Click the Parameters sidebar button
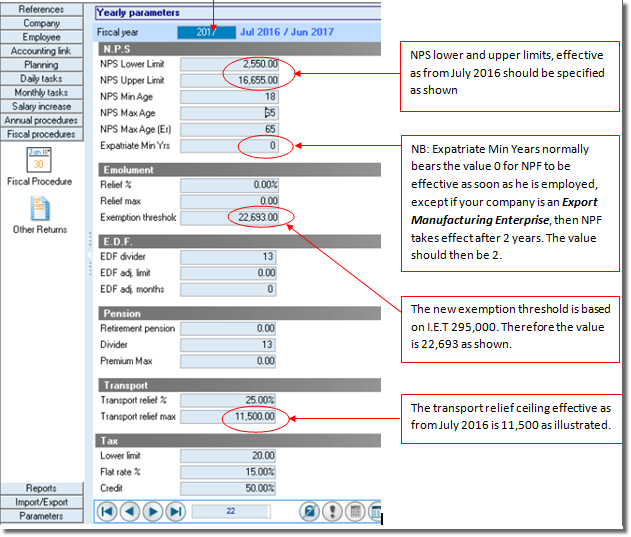This screenshot has width=631, height=537. (41, 516)
